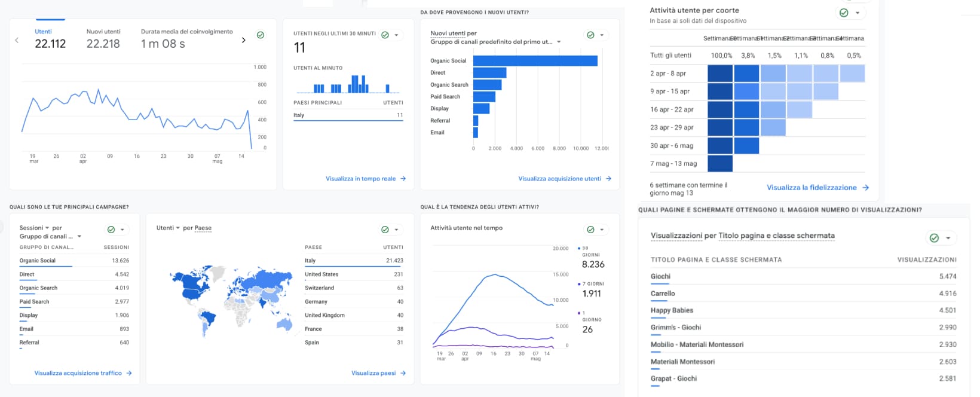Open Visualizza paesi link
The width and height of the screenshot is (980, 397).
tap(379, 373)
